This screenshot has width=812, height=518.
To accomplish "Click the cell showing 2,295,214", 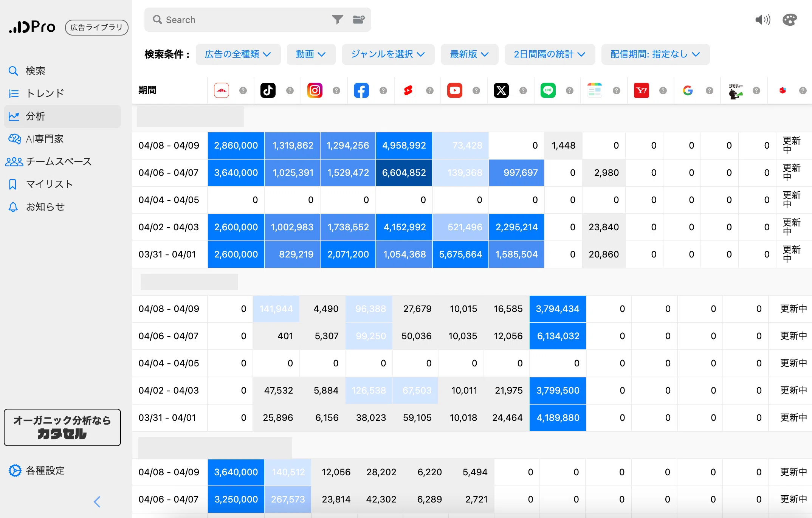I will pos(516,227).
